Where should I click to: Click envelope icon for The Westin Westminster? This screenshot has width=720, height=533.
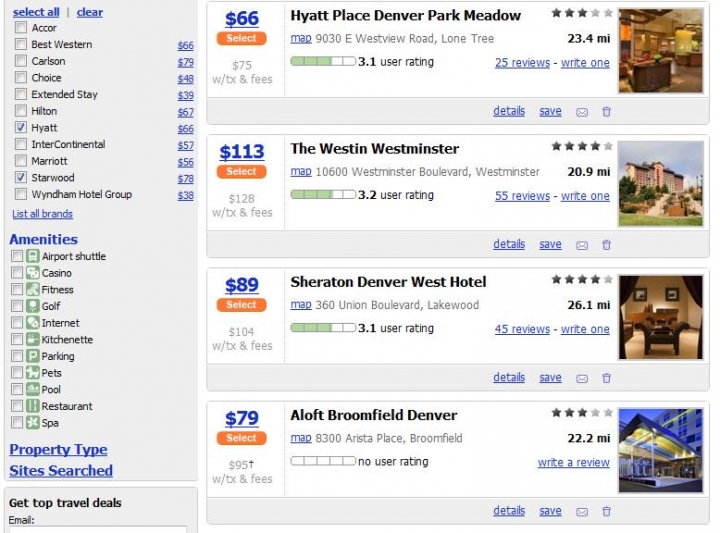[x=582, y=245]
